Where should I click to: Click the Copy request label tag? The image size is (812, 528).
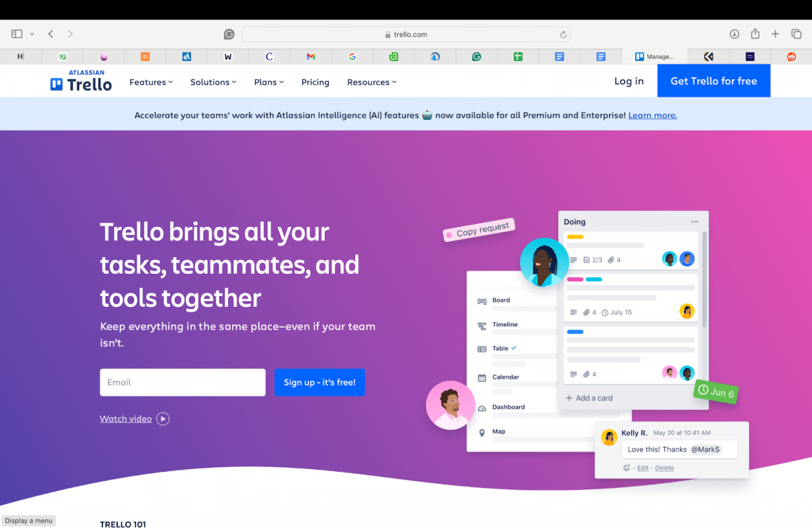[x=479, y=230]
